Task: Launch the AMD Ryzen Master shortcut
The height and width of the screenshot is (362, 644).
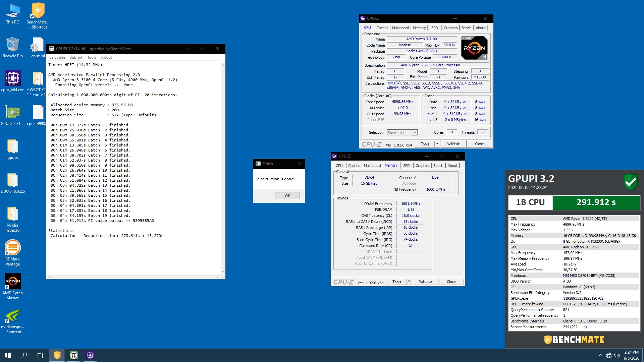Action: coord(12,287)
